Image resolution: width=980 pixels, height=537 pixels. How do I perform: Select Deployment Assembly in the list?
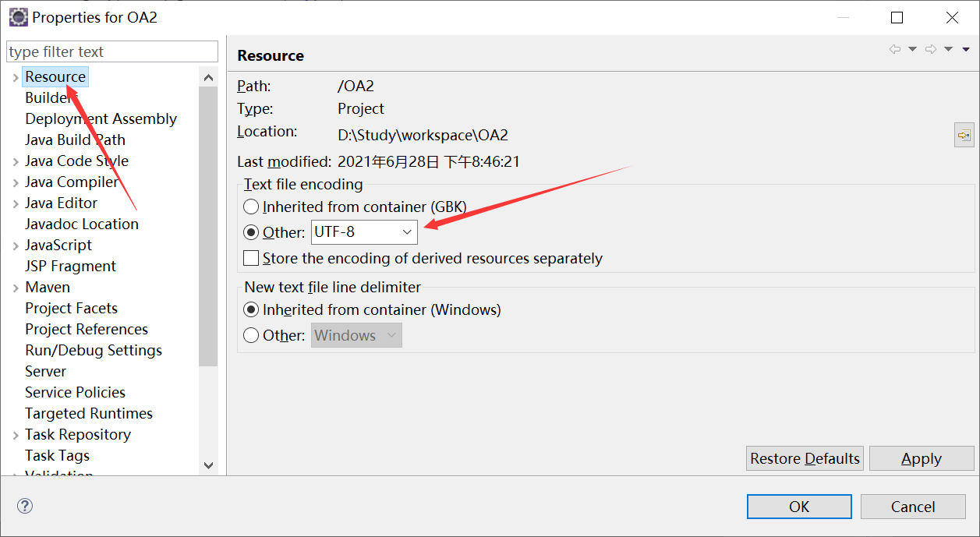coord(101,119)
